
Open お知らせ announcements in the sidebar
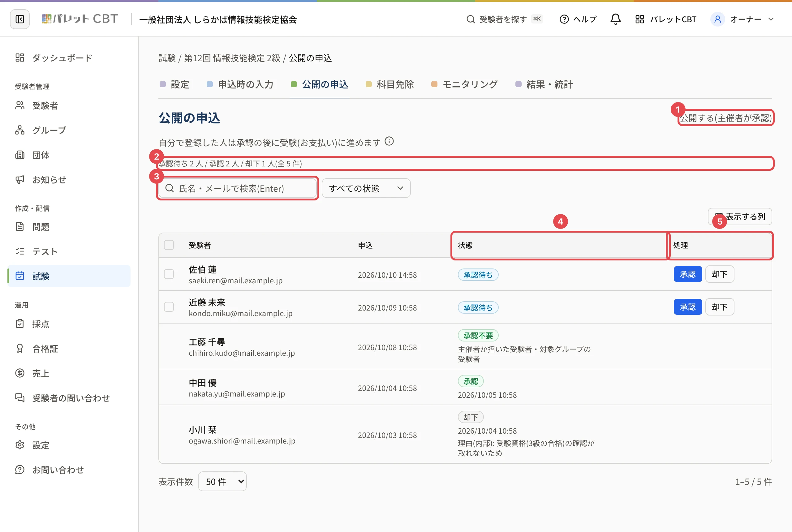click(69, 180)
